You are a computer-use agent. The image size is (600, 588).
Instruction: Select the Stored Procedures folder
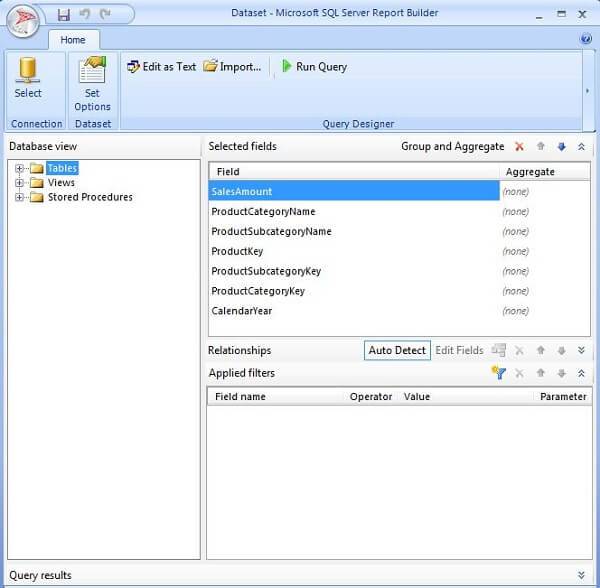(x=90, y=197)
